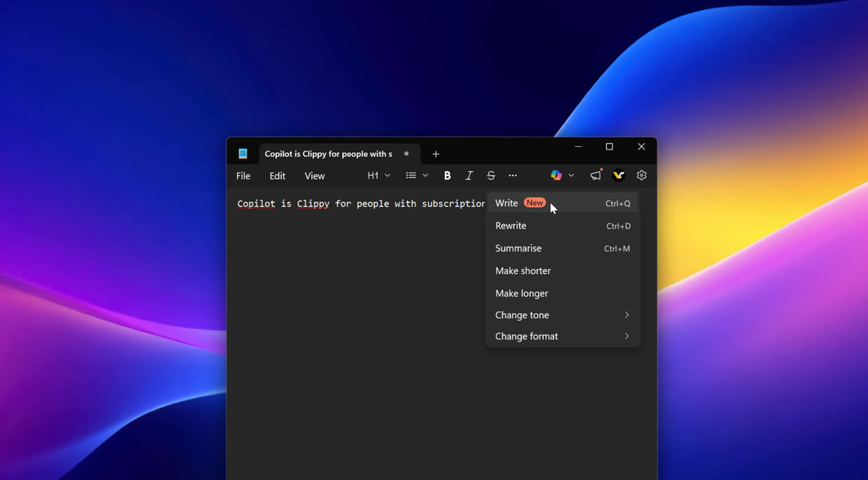Maximize the Notepad window

pyautogui.click(x=609, y=147)
